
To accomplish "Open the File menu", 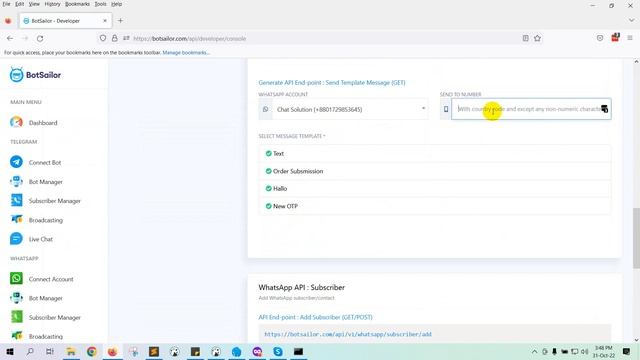I will [x=6, y=4].
